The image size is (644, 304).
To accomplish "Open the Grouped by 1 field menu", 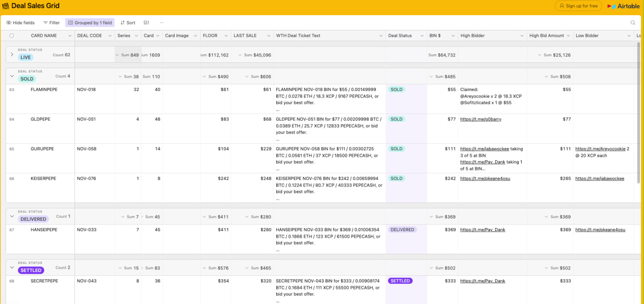I will pos(90,23).
